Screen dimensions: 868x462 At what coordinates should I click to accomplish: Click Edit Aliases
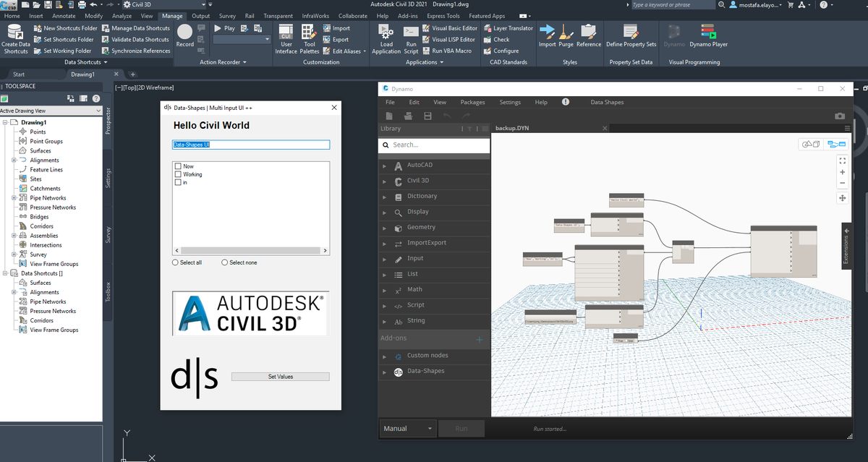click(x=344, y=51)
